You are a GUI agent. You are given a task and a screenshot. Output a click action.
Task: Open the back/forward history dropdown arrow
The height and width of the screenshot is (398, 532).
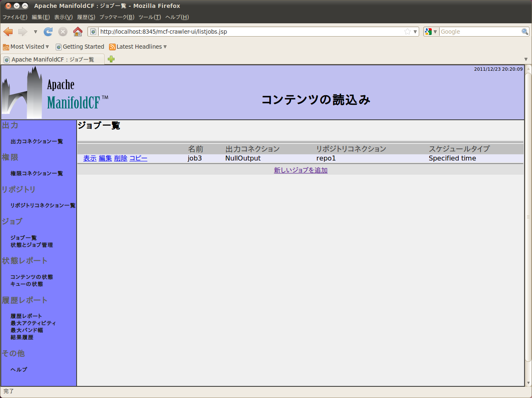tap(35, 32)
